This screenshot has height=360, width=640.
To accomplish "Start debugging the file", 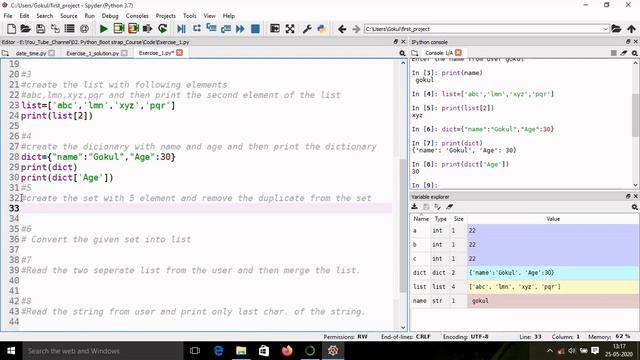I will click(x=182, y=29).
